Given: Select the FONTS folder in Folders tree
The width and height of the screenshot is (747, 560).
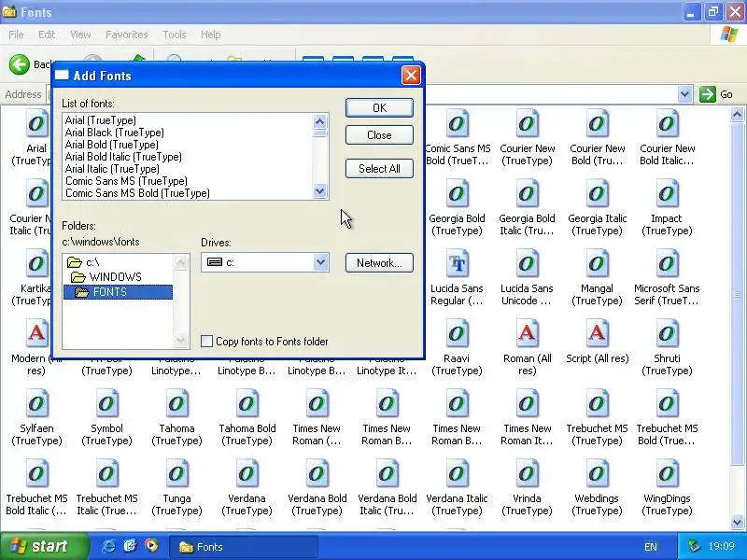Looking at the screenshot, I should (x=118, y=292).
